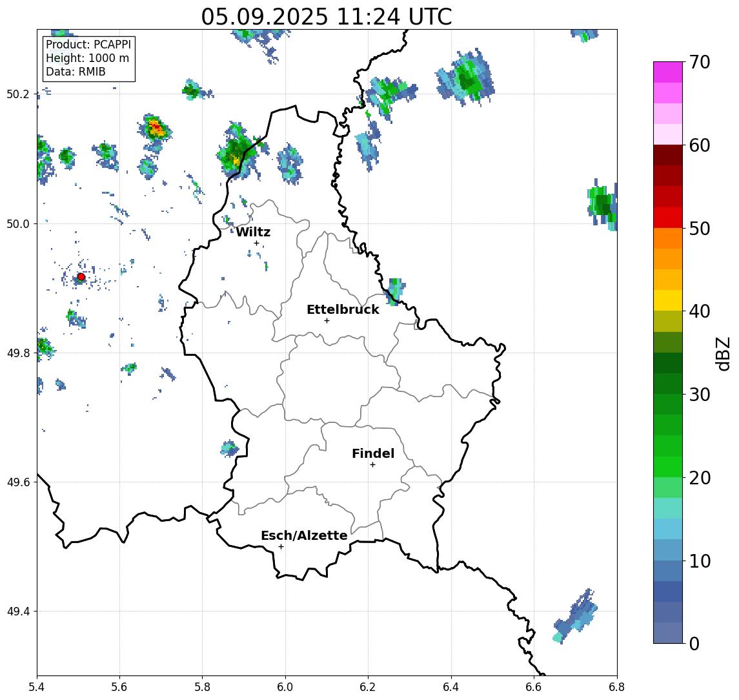Click the longitude tick label 6.4
This screenshot has width=739, height=700.
pos(451,687)
